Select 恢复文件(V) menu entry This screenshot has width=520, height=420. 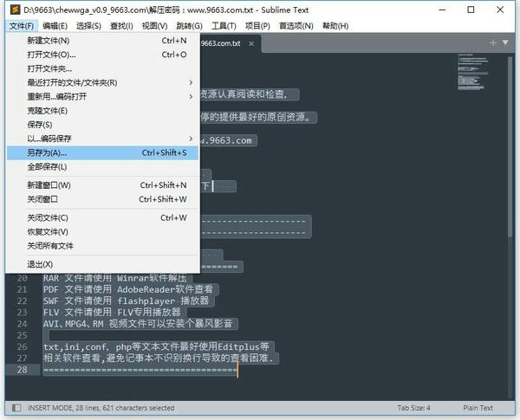click(x=102, y=232)
